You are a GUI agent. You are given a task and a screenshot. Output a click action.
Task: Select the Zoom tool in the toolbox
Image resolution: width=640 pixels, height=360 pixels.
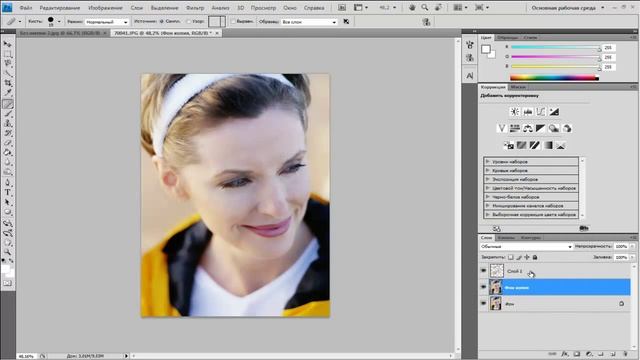point(8,252)
